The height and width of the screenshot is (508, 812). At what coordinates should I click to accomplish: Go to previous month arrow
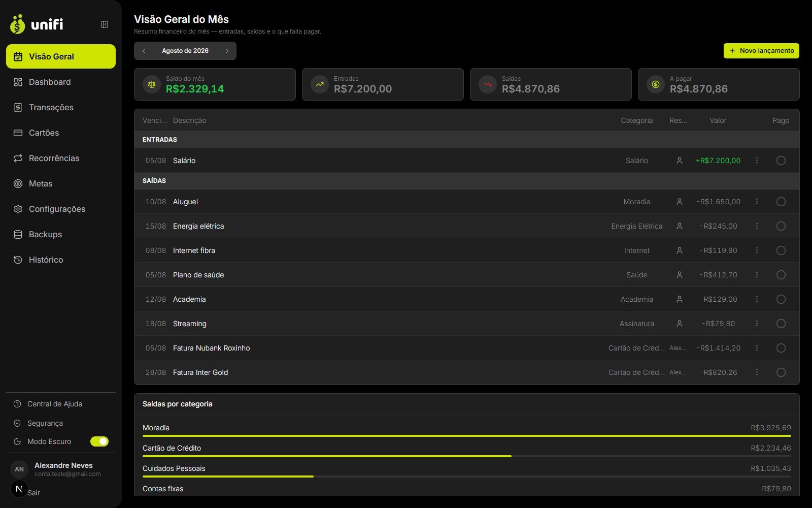point(144,51)
